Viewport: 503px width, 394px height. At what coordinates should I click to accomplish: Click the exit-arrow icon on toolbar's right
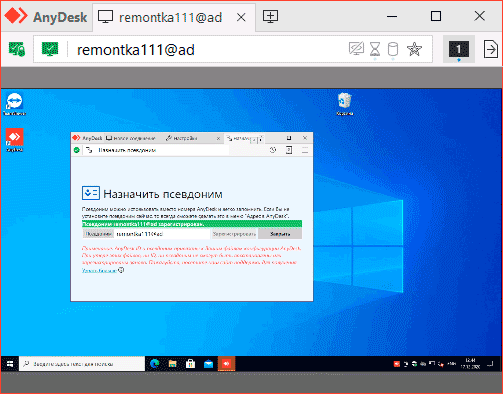click(x=491, y=49)
